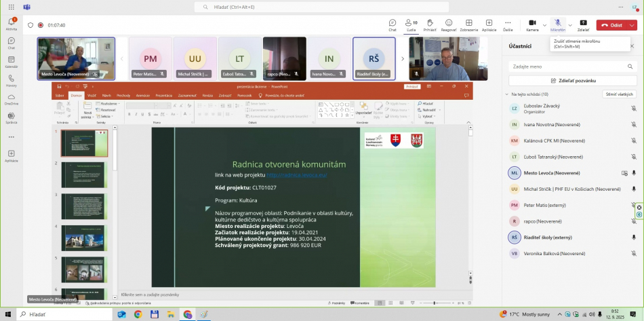The width and height of the screenshot is (644, 321).
Task: Open Aplikácie in the meeting toolbar
Action: (x=489, y=24)
